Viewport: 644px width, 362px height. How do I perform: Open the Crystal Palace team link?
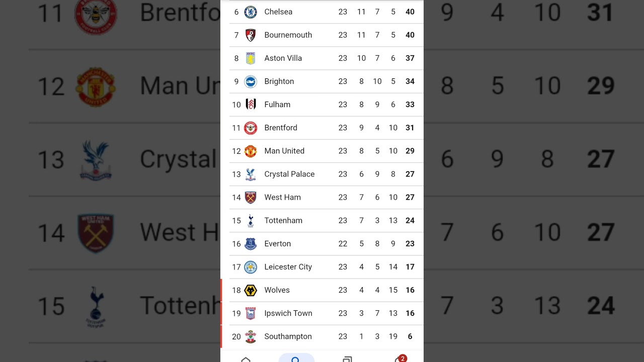coord(289,174)
